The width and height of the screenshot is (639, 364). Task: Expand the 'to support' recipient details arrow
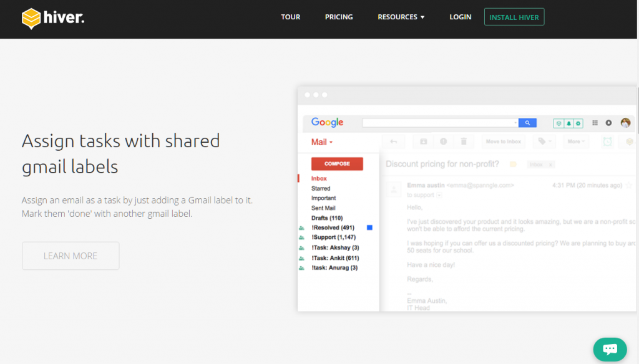(x=439, y=195)
